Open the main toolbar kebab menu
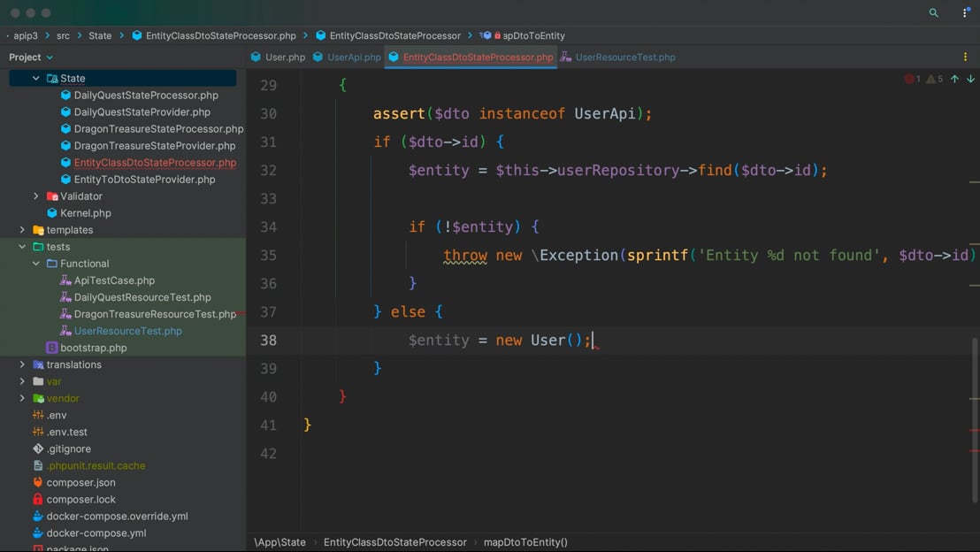The image size is (980, 552). tap(965, 13)
